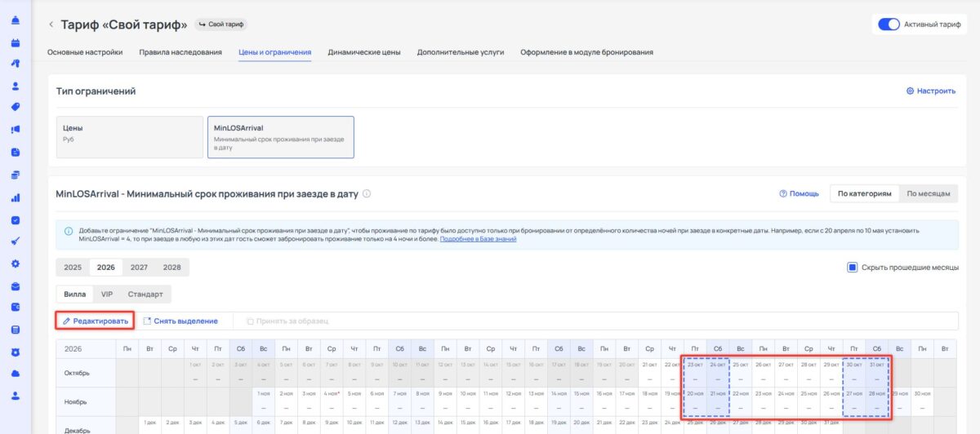Open the calendar icon in left sidebar
The image size is (980, 434).
(x=16, y=42)
